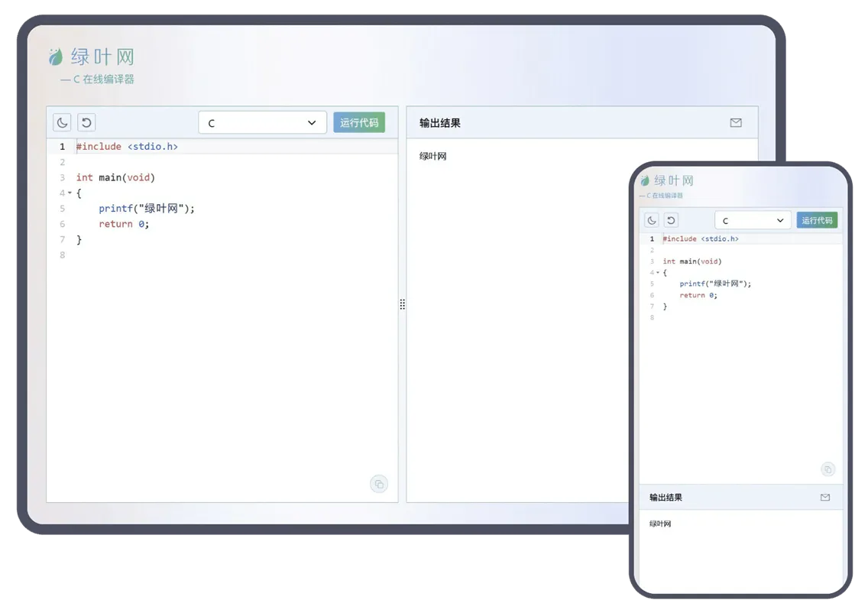868x613 pixels.
Task: Click the copy code icon in the editor corner
Action: [379, 484]
